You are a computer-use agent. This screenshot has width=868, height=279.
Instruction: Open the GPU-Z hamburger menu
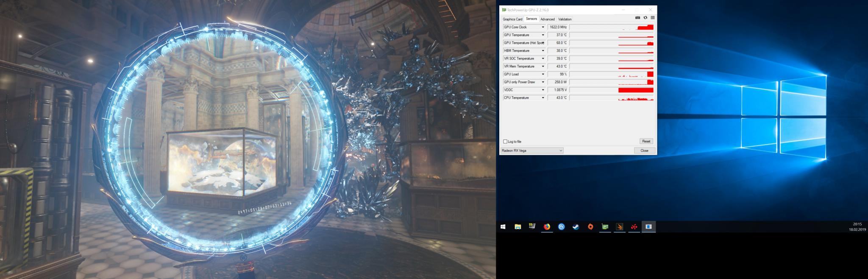click(653, 18)
